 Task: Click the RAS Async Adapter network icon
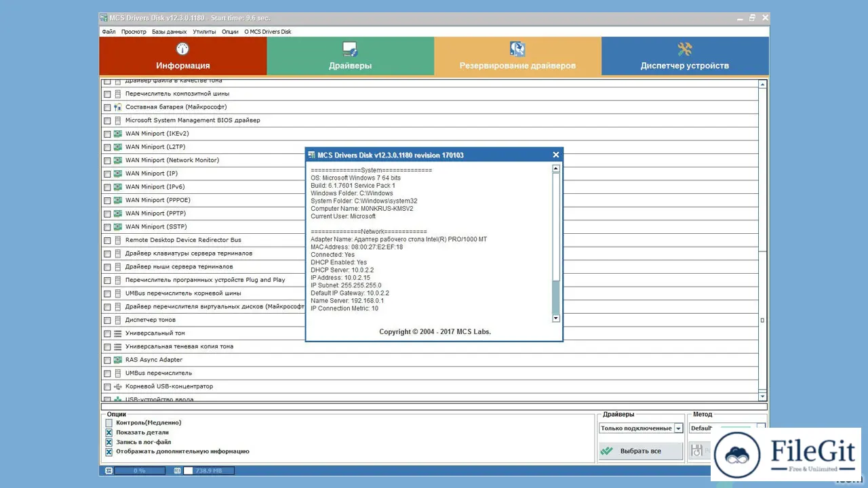point(118,360)
